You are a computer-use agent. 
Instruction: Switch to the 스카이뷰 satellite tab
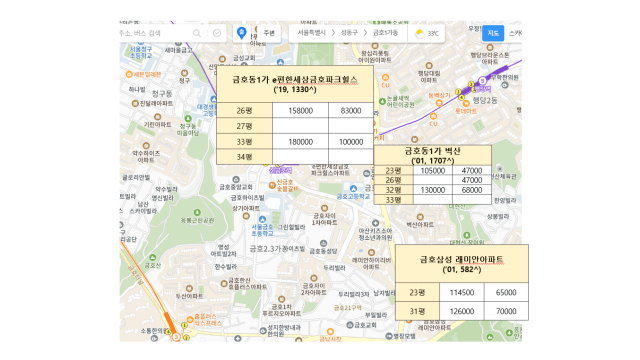515,33
